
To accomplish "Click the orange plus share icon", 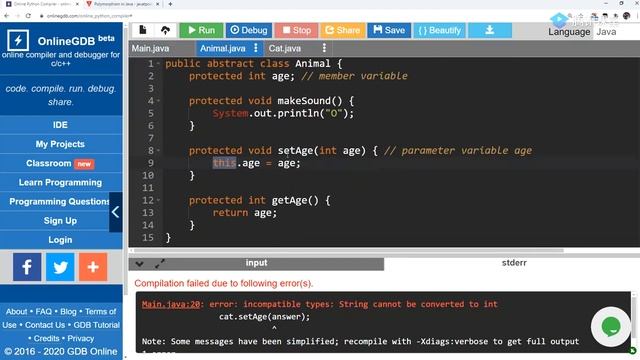I will 93,267.
